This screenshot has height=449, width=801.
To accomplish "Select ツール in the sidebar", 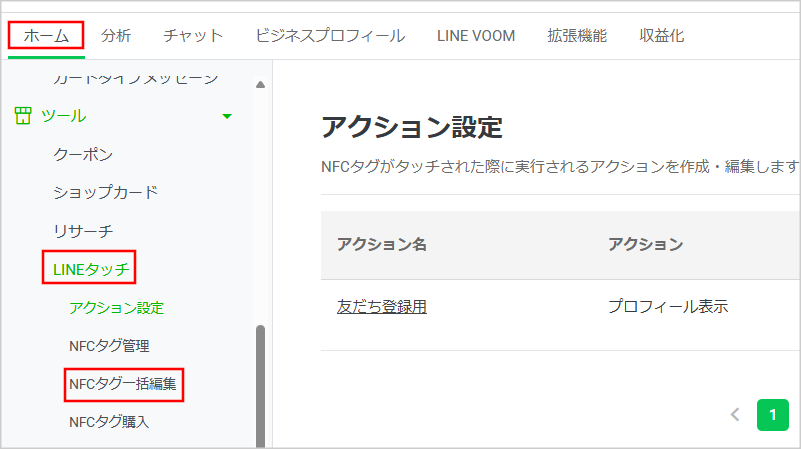I will coord(64,116).
